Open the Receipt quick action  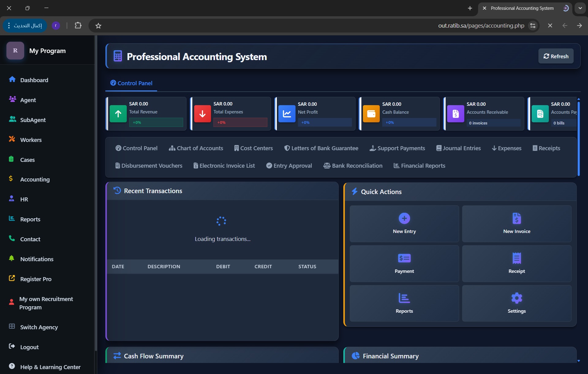point(516,263)
